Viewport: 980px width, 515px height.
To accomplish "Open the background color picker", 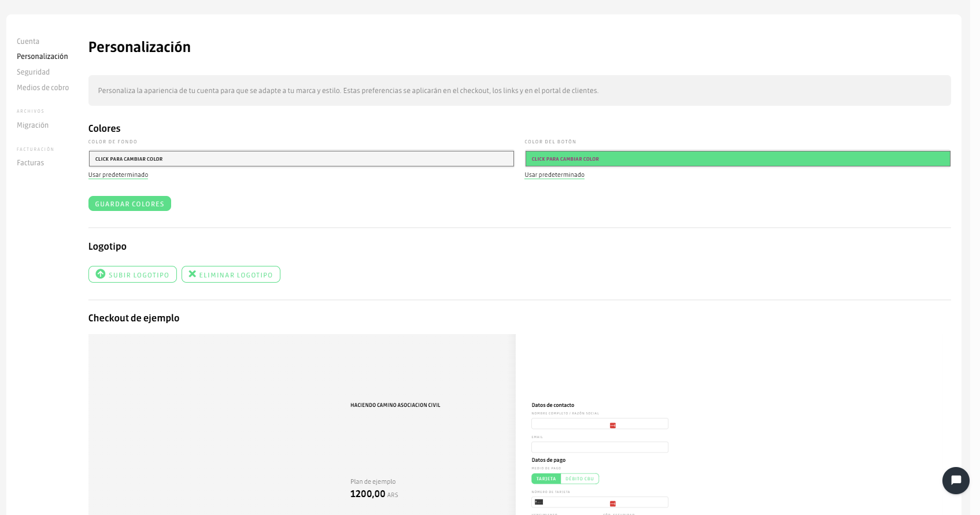I will [x=301, y=159].
